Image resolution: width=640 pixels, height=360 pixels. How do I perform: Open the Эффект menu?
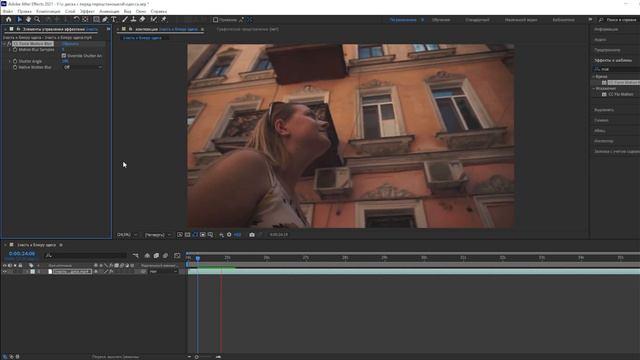(87, 11)
